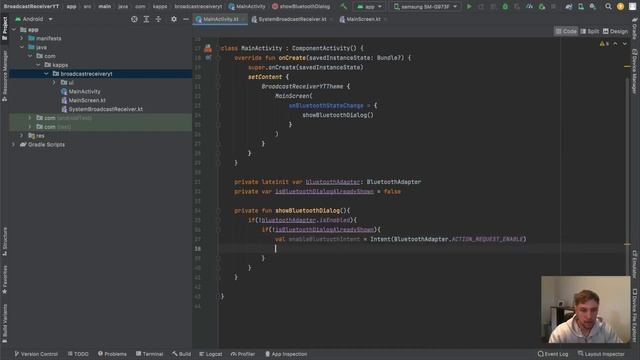This screenshot has width=640, height=360.
Task: Sync project with Gradle files icon
Action: pyautogui.click(x=569, y=7)
